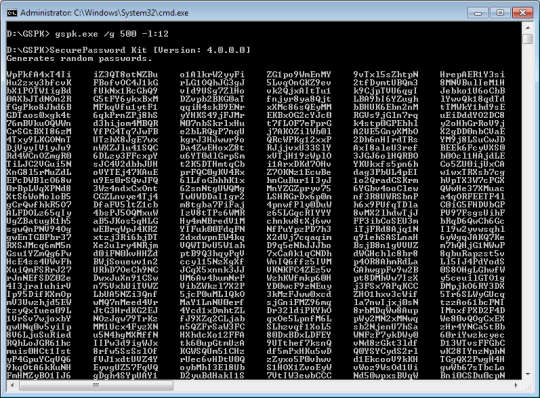This screenshot has width=540, height=398.
Task: Minimize the Administrator cmd.exe window
Action: [478, 13]
